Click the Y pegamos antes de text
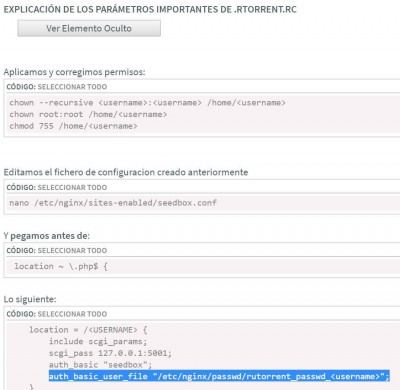 [47, 236]
